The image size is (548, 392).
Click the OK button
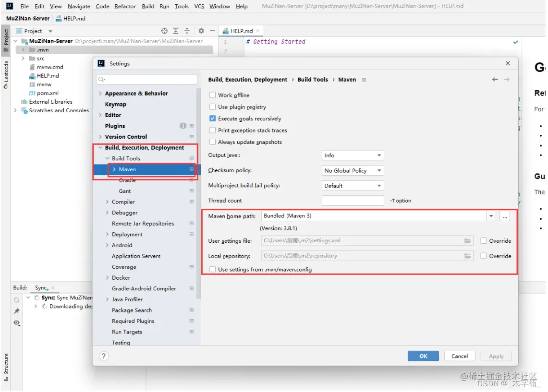click(x=423, y=356)
